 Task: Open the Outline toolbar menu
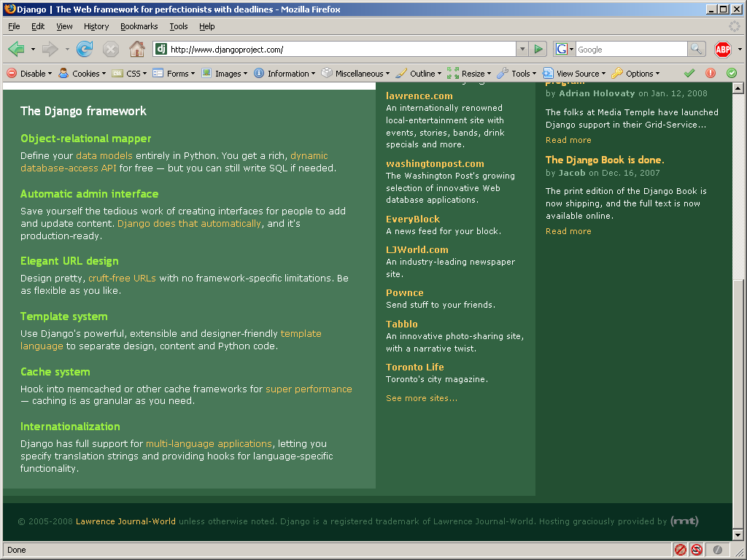point(419,74)
